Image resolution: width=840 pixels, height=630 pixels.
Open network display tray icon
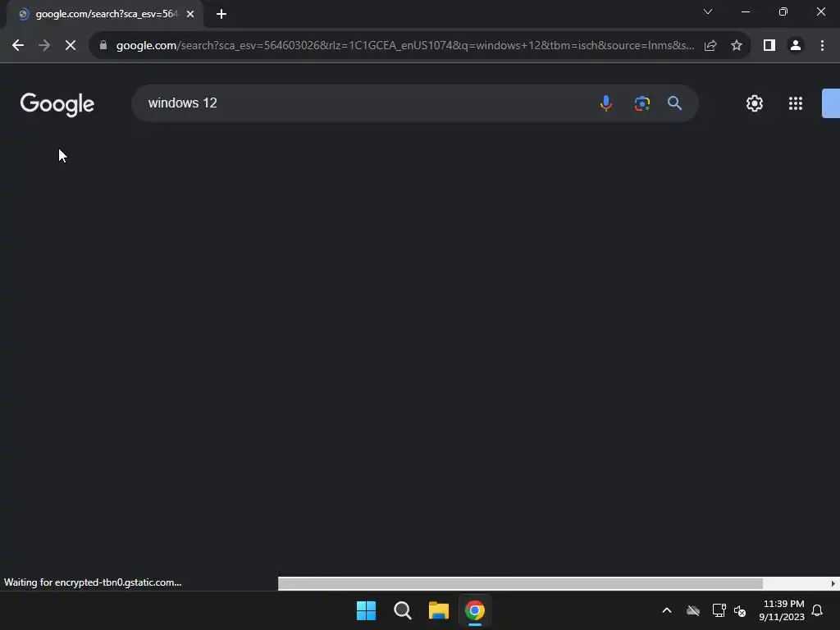click(x=719, y=610)
